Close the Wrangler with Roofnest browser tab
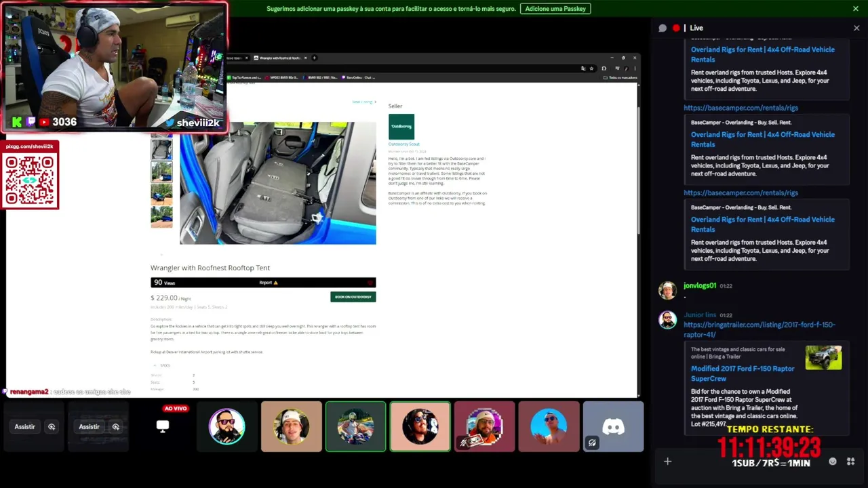Screen dimensions: 868x488 coord(306,58)
